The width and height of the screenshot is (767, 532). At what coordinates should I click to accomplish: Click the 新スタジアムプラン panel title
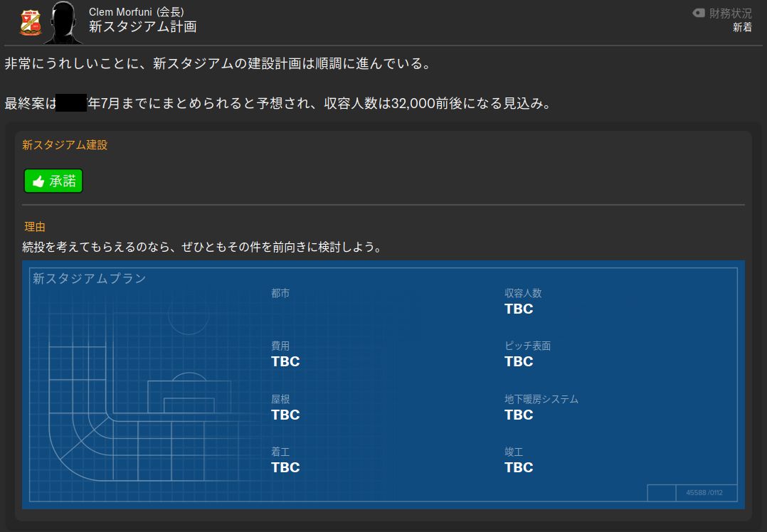point(90,279)
